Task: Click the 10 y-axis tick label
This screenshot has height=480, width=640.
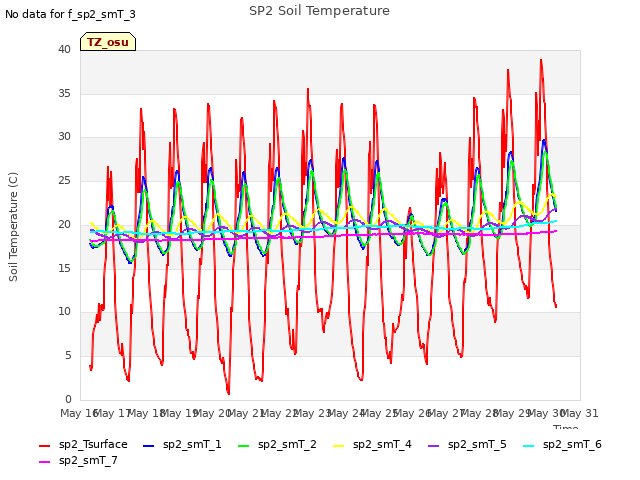Action: [x=64, y=311]
